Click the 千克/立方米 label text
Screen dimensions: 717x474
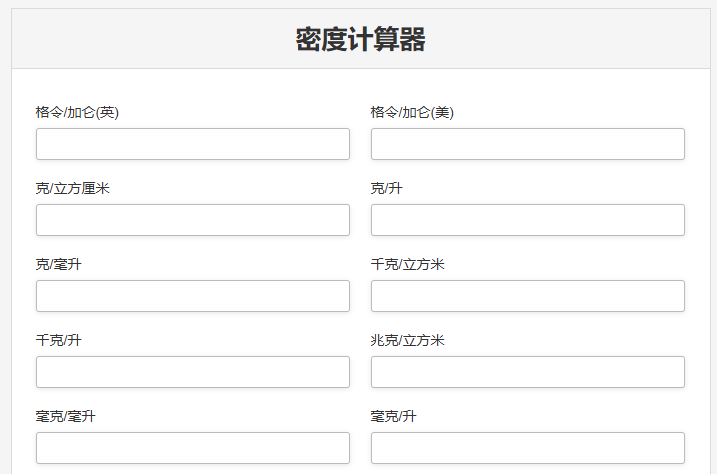click(408, 264)
